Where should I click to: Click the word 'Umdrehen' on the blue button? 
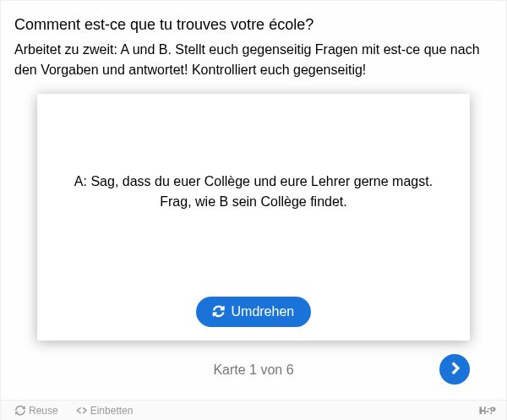262,312
